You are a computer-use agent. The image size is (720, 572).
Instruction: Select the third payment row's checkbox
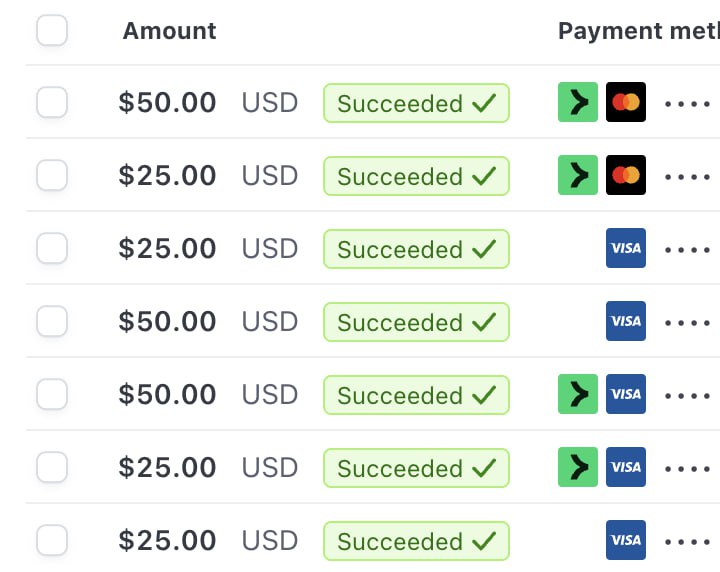pyautogui.click(x=52, y=248)
